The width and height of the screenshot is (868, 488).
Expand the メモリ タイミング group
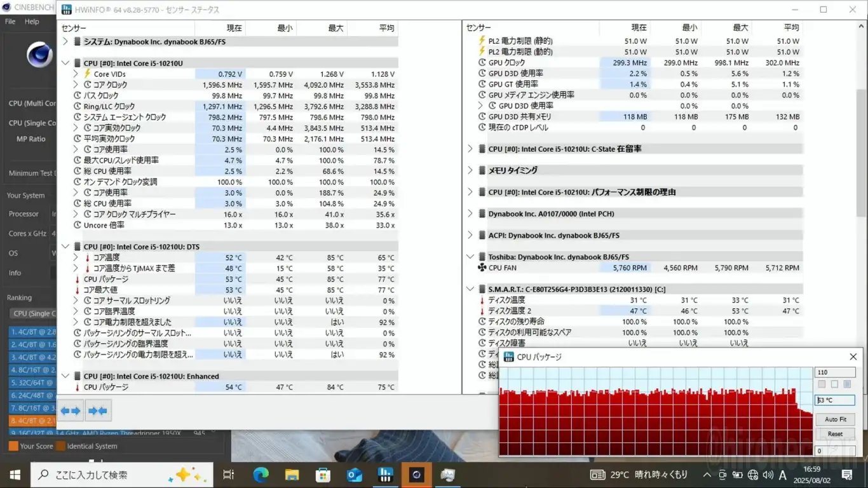(470, 170)
